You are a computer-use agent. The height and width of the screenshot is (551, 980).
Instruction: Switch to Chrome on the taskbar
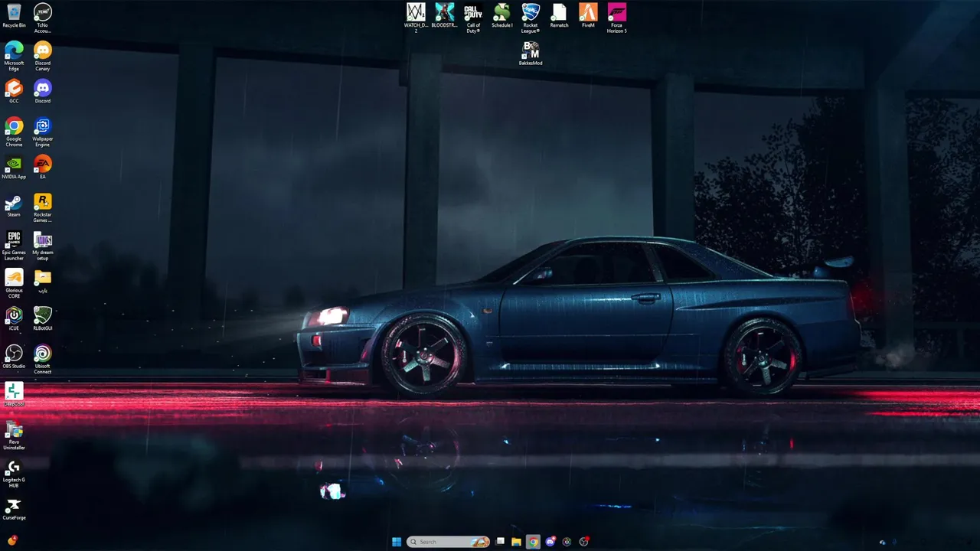point(534,542)
